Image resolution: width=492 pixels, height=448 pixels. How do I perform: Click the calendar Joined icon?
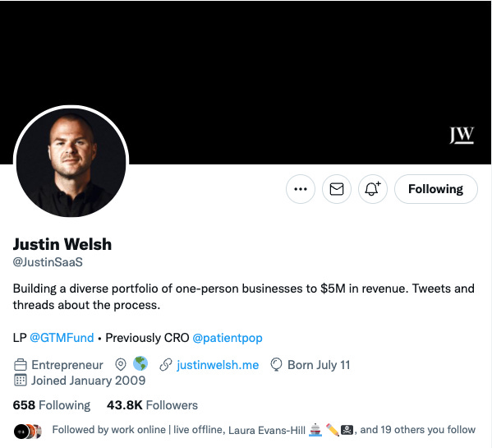tap(21, 381)
